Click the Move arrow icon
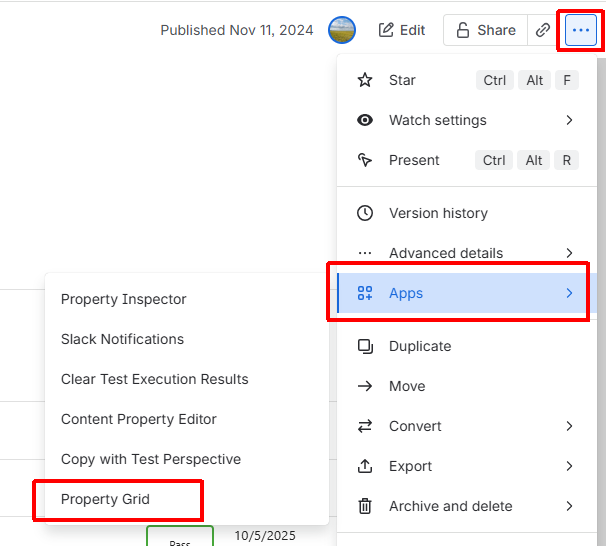Image resolution: width=606 pixels, height=546 pixels. [x=366, y=386]
